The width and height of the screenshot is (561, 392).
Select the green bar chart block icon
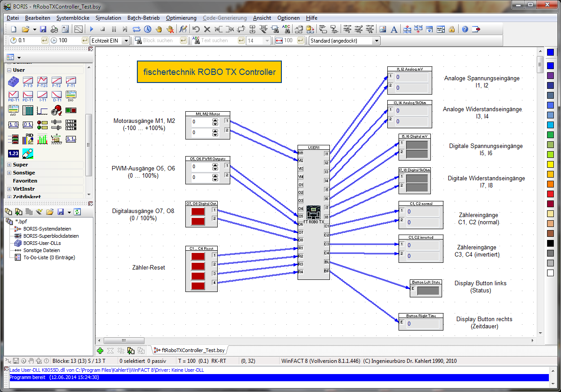pyautogui.click(x=42, y=139)
